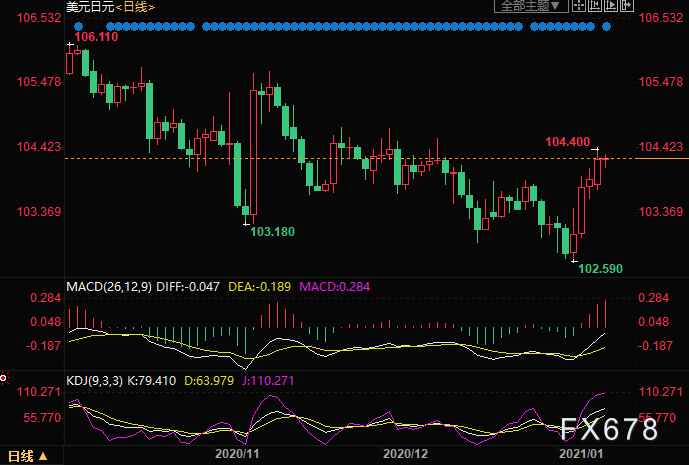
Task: Click the last blue event dot in top row
Action: point(607,26)
